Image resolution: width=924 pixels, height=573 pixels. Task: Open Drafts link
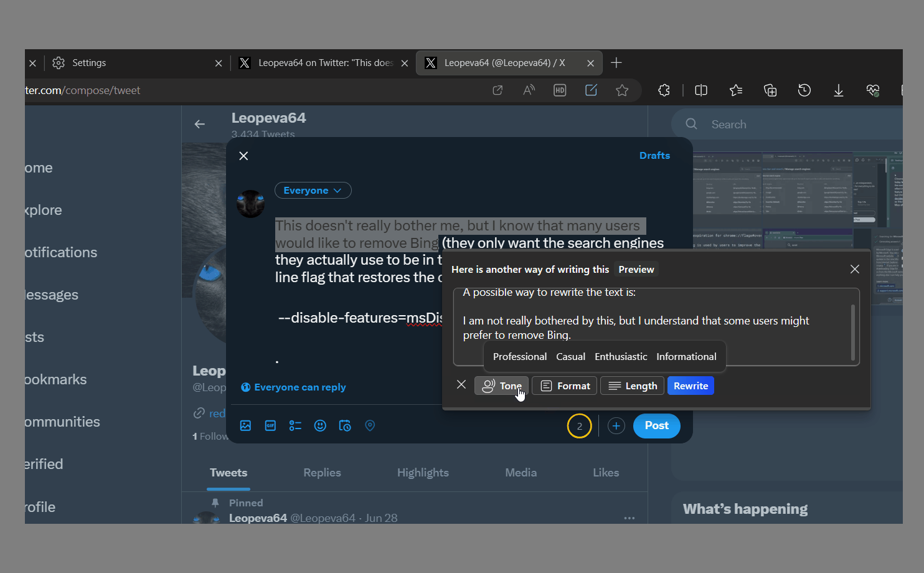654,156
